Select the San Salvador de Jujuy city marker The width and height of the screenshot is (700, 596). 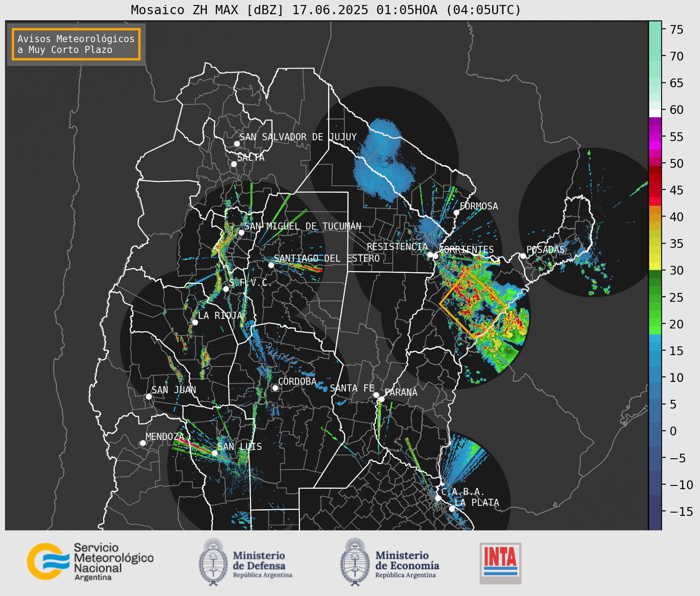pos(237,144)
